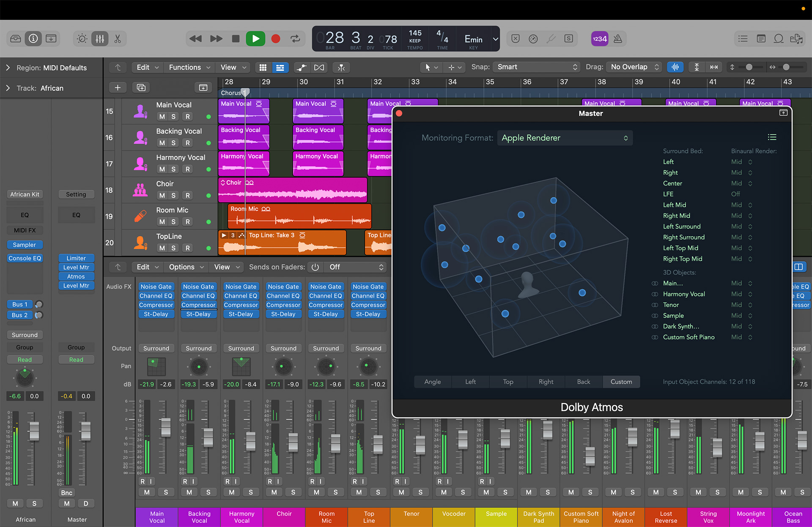Viewport: 812px width, 527px height.
Task: Click the Rewind transport button
Action: coord(195,39)
